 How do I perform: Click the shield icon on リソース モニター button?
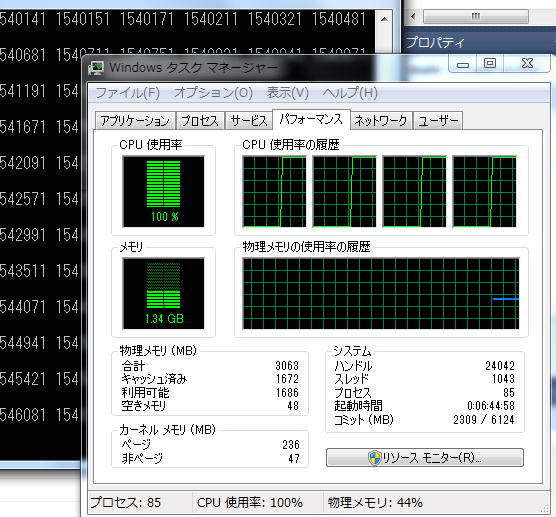374,458
